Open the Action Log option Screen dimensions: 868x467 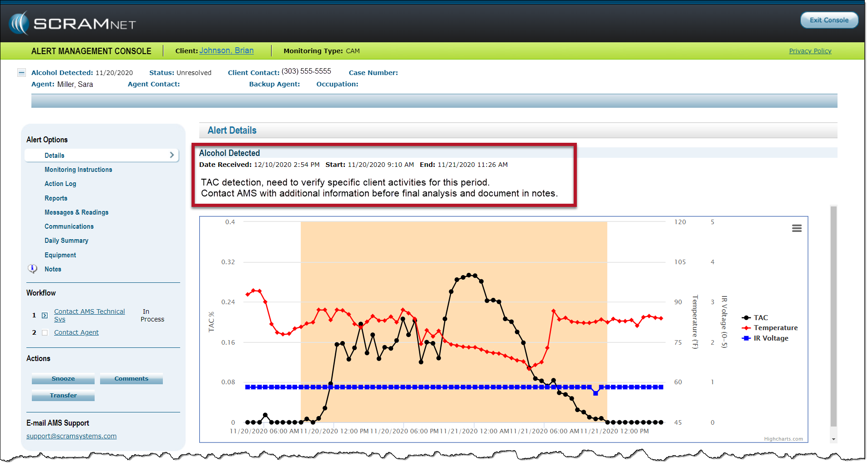coord(60,184)
